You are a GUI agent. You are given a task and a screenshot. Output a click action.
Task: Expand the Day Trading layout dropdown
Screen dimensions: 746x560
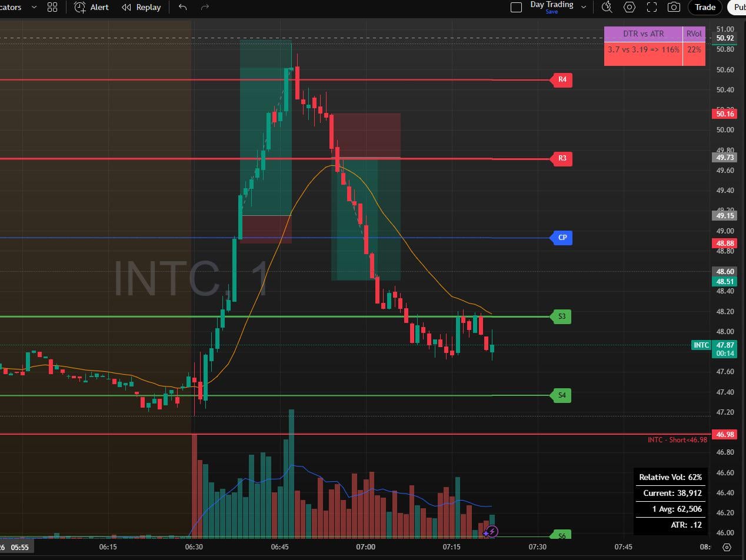point(584,7)
